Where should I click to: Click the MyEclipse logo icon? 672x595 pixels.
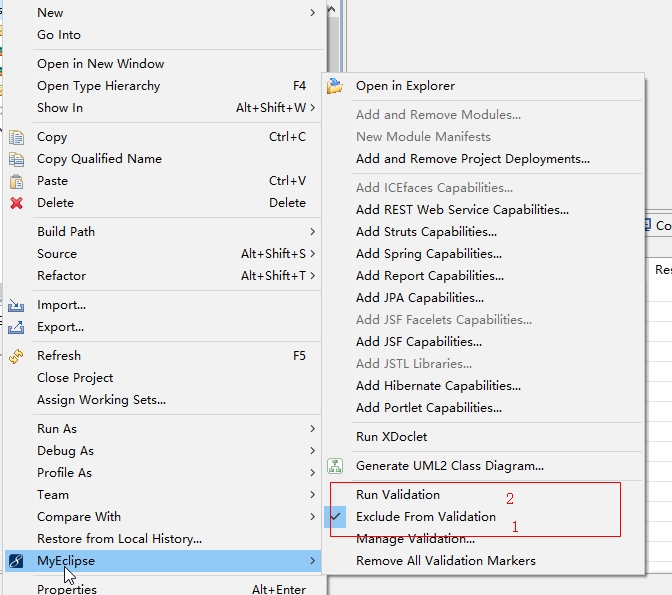point(16,561)
